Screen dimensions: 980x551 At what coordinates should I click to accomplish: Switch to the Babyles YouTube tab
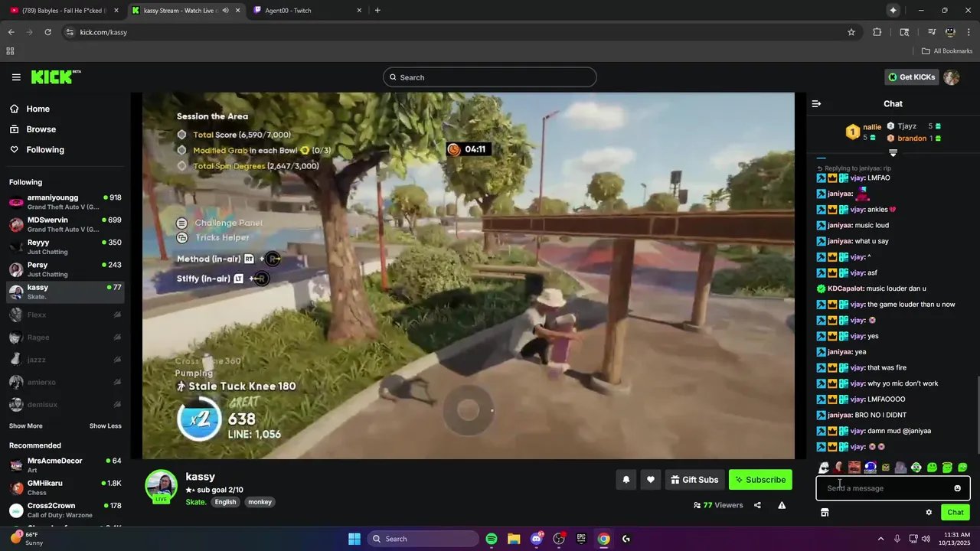[64, 10]
